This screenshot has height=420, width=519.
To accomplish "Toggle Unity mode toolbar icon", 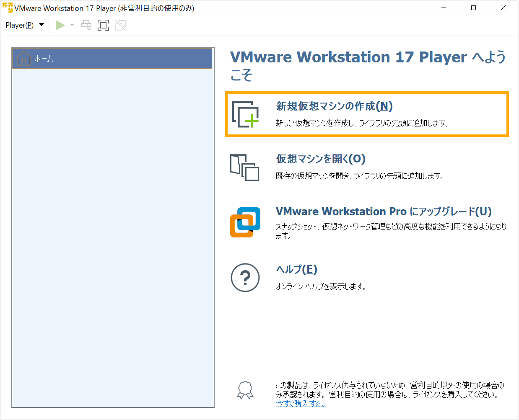I will click(121, 25).
